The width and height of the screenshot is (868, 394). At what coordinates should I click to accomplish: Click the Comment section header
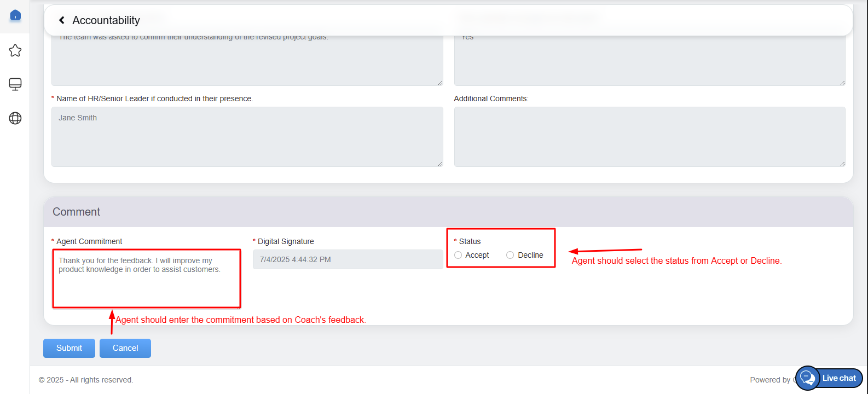[x=77, y=212]
